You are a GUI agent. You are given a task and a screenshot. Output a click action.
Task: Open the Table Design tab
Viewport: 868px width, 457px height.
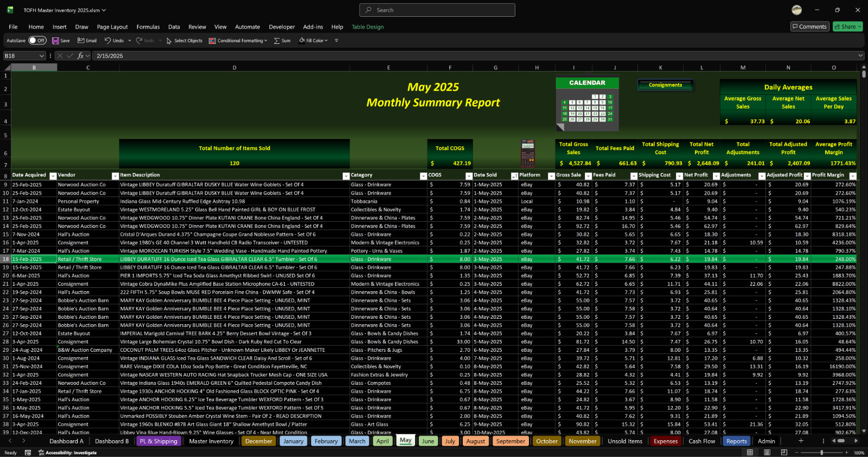tap(367, 27)
